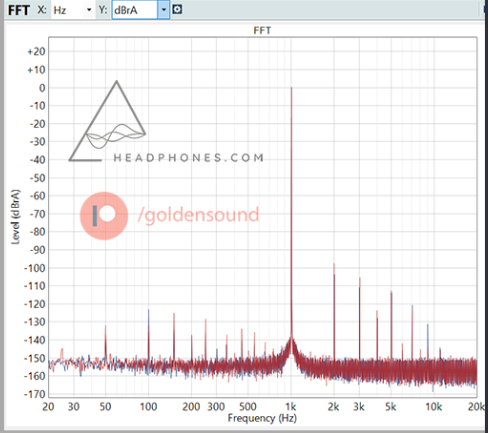The image size is (488, 433).
Task: Click the graph settings icon beside Y dropdown
Action: (177, 9)
